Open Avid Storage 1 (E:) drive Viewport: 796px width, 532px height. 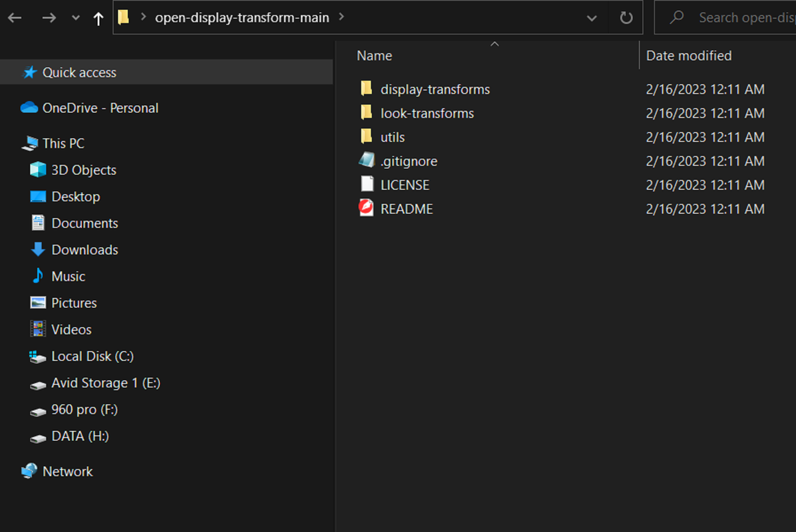click(x=106, y=383)
